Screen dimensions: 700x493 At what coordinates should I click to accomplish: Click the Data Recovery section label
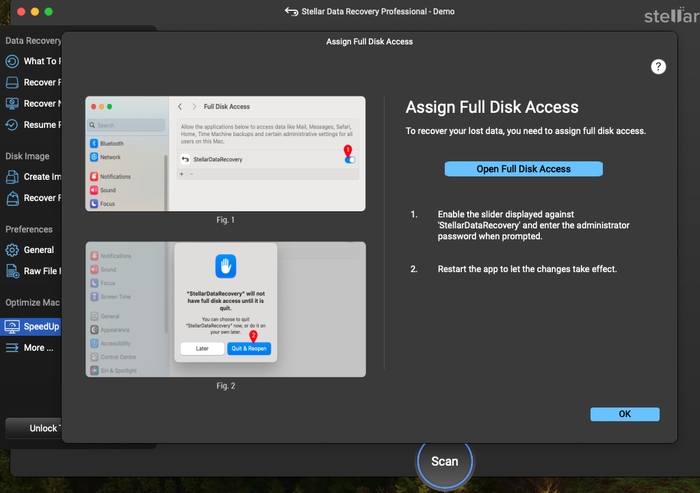pyautogui.click(x=33, y=41)
